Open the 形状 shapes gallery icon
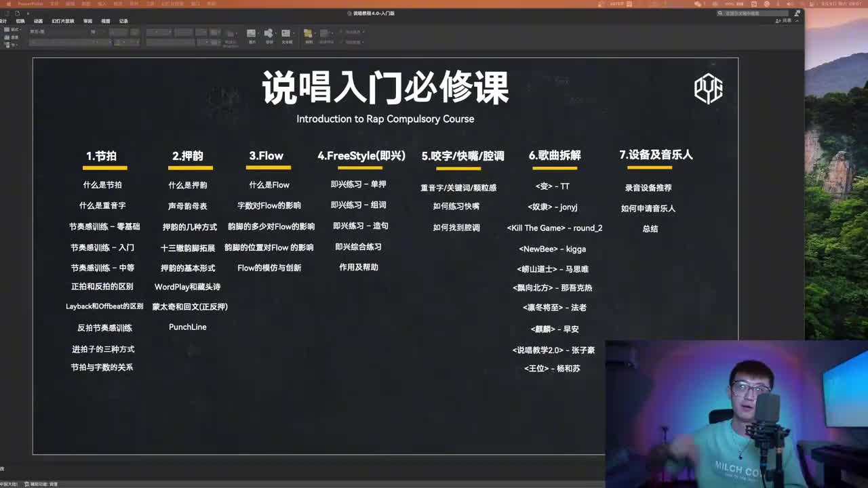 (x=269, y=34)
